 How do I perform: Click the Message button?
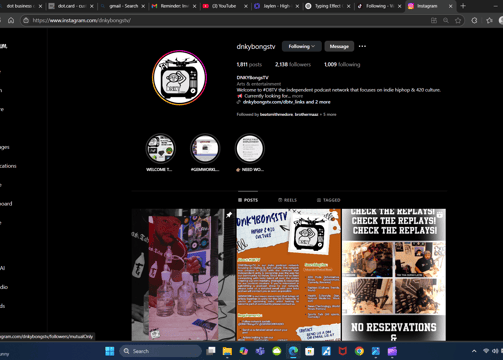click(x=339, y=46)
